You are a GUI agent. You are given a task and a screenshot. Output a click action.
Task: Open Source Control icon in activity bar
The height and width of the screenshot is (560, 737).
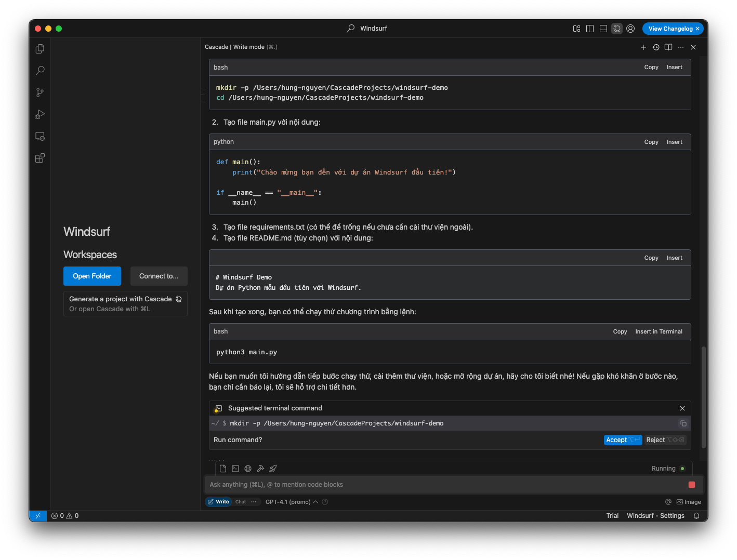click(x=40, y=92)
